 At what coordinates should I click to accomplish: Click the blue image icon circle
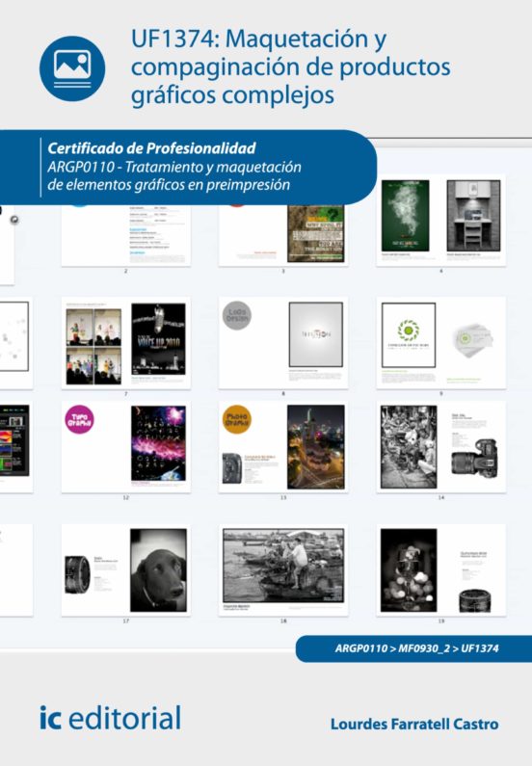72,68
